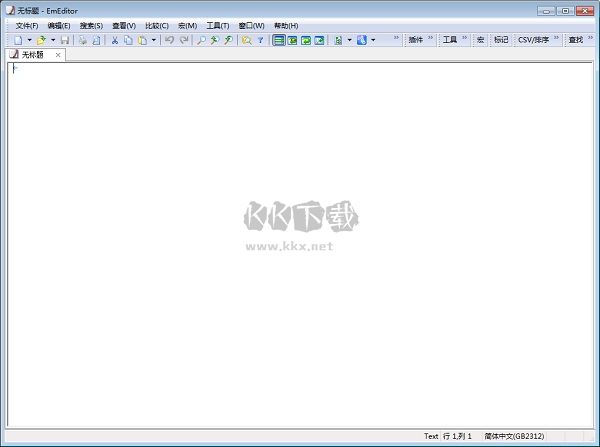
Task: Click the Find magnifier icon
Action: coord(201,40)
